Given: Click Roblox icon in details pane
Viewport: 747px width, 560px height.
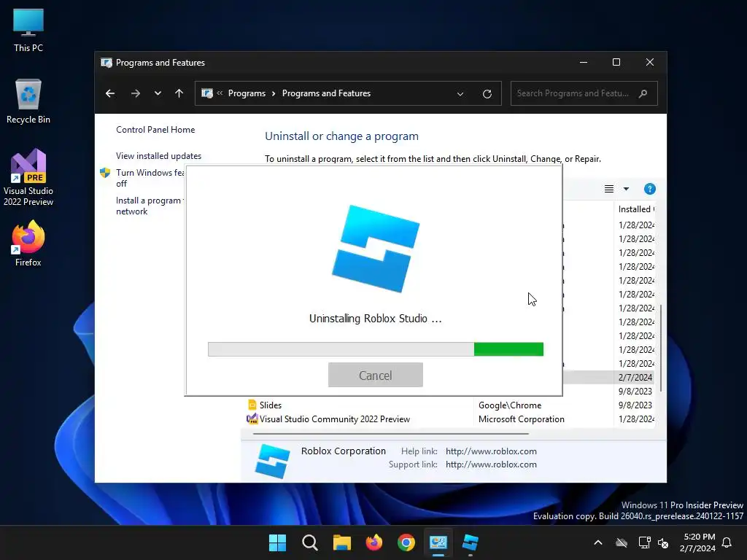Looking at the screenshot, I should pos(272,461).
